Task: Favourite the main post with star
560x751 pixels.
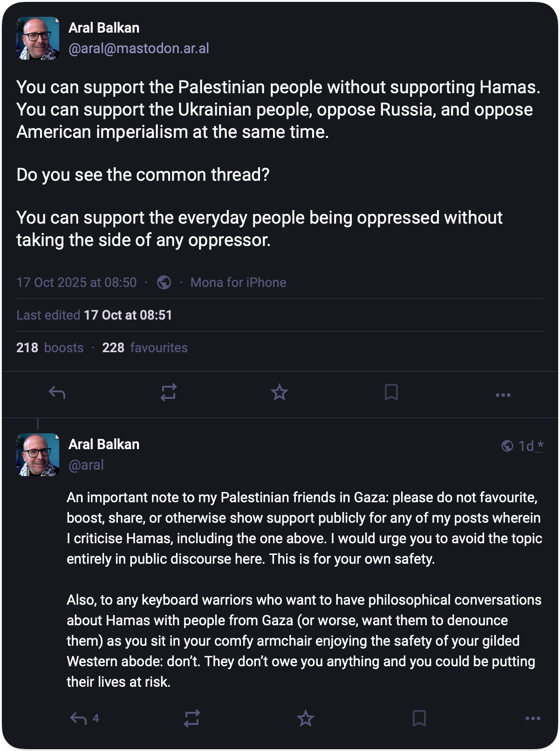Action: tap(280, 393)
